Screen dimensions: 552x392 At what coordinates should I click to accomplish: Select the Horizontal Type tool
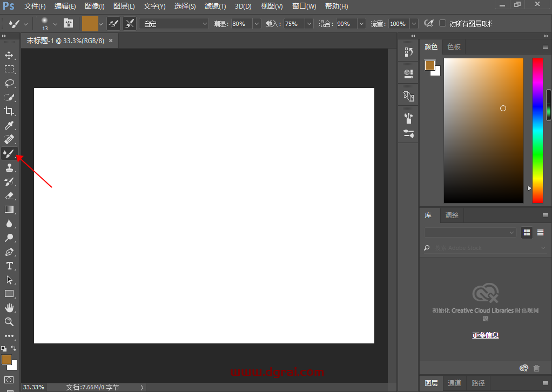tap(9, 266)
